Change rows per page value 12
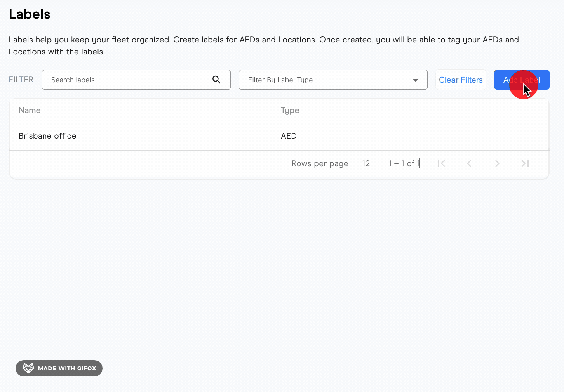Image resolution: width=564 pixels, height=392 pixels. (366, 163)
